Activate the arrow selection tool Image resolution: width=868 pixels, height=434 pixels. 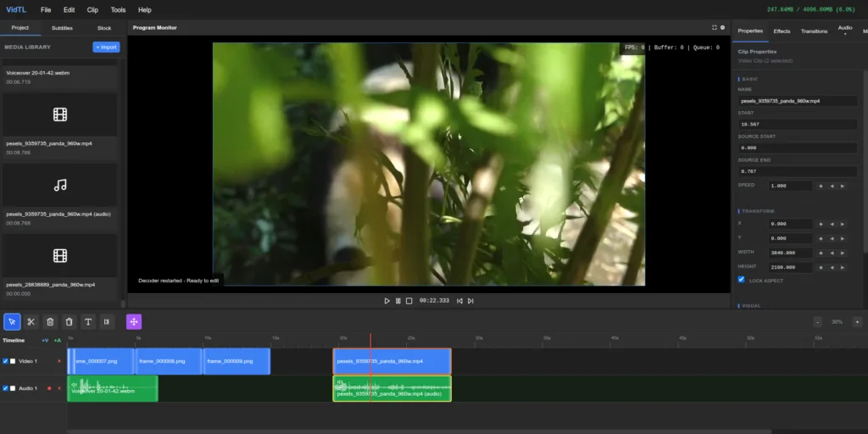(x=12, y=321)
